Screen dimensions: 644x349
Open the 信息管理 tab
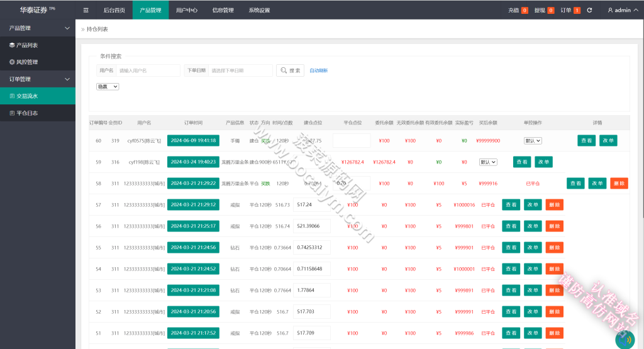223,10
